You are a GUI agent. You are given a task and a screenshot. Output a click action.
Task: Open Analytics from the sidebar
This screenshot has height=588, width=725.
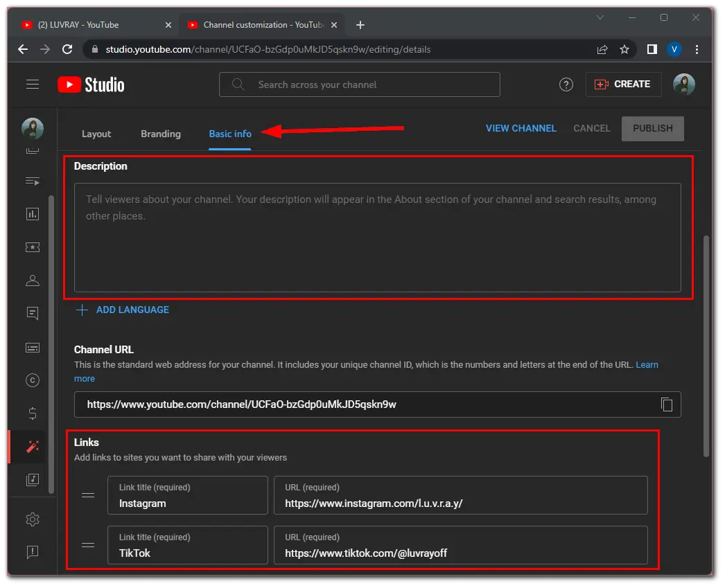[x=33, y=214]
